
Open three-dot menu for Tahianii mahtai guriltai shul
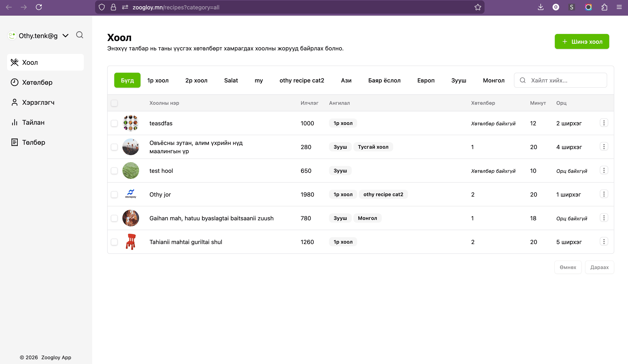(604, 242)
